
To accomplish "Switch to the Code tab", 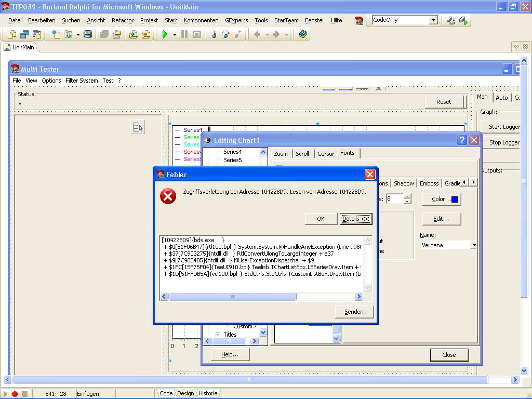I will pos(166,394).
